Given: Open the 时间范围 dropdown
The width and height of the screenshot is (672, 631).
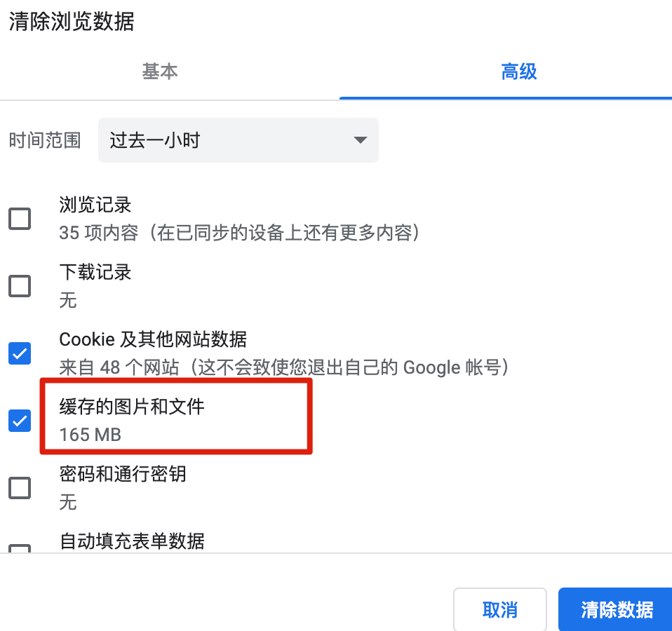Looking at the screenshot, I should coord(238,140).
